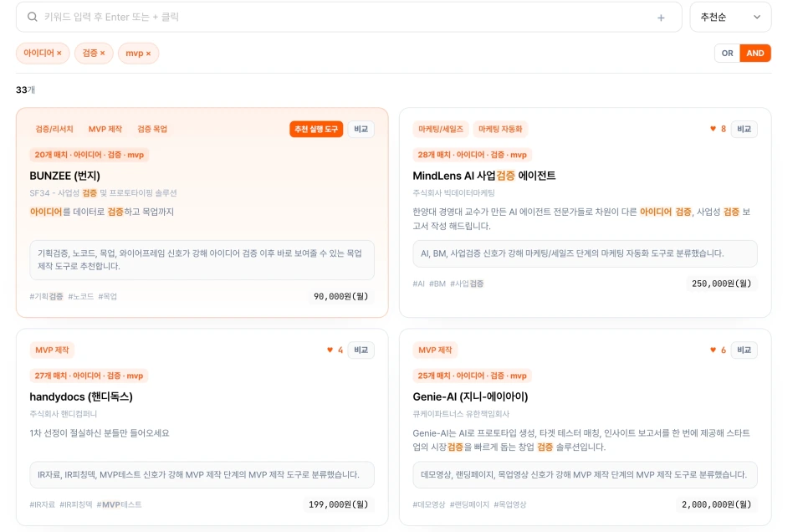Remove the 검증 keyword chip
The width and height of the screenshot is (808, 532).
[102, 53]
